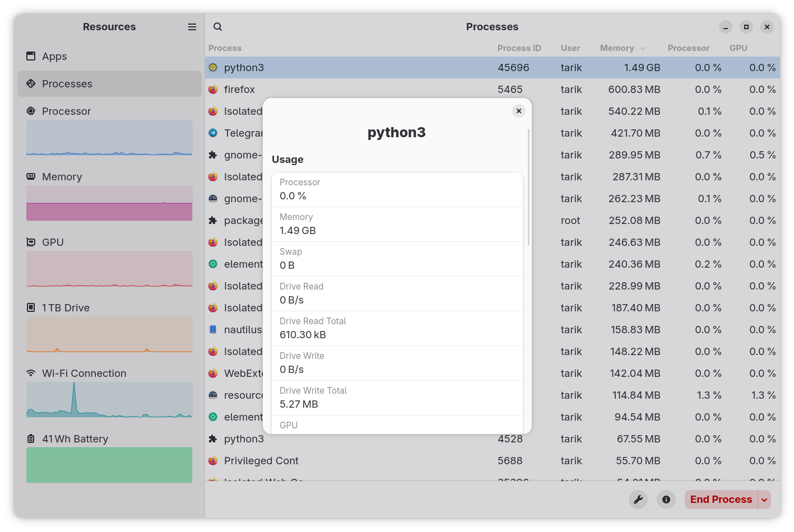
Task: Click the process information icon
Action: (666, 500)
